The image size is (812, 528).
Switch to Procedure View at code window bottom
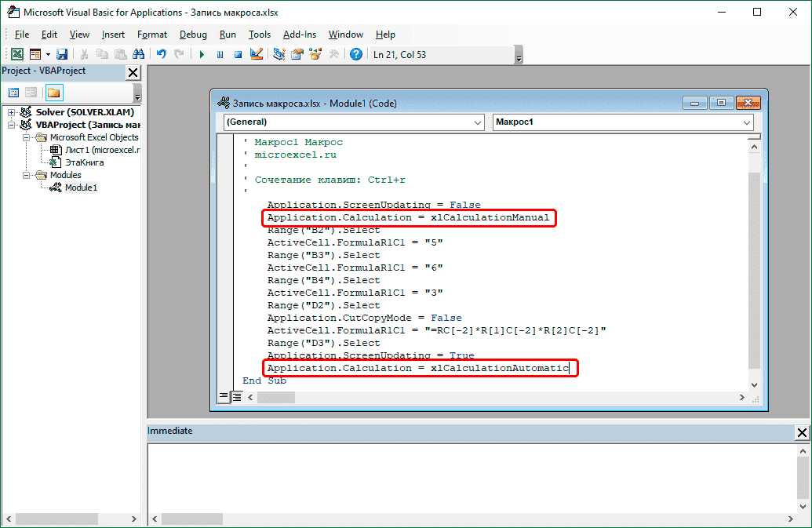click(x=224, y=397)
